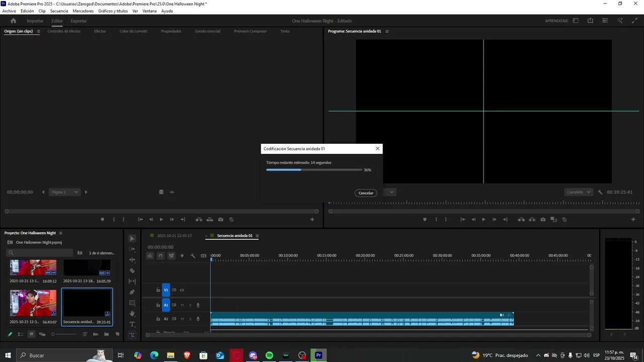Screen dimensions: 644x362
Task: Click Insert button in Source monitor
Action: coord(199,220)
